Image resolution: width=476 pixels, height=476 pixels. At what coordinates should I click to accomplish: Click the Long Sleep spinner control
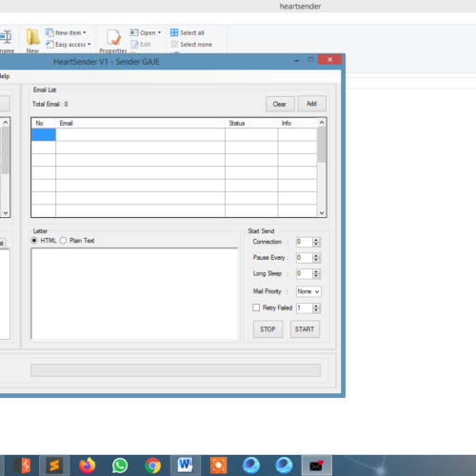[x=316, y=273]
